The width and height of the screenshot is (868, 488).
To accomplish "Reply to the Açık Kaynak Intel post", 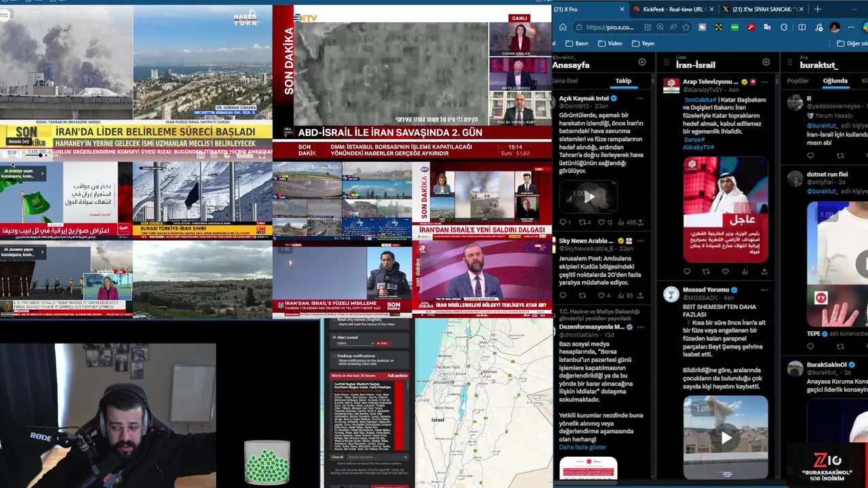I will click(563, 222).
